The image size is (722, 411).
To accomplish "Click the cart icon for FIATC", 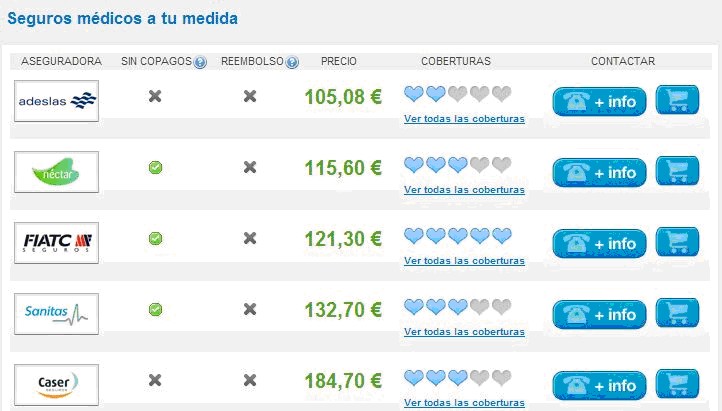I will tap(677, 243).
